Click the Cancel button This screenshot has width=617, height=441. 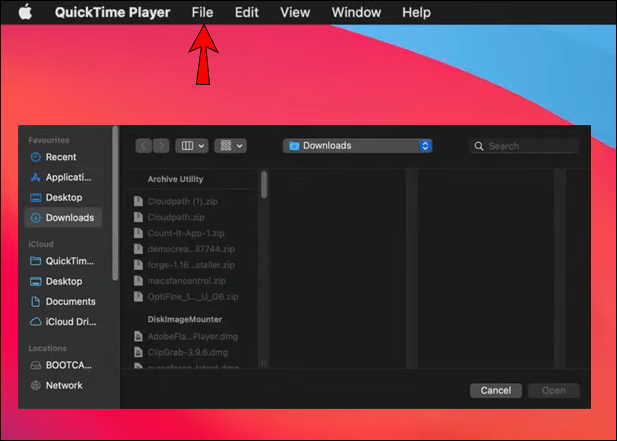[x=496, y=391]
